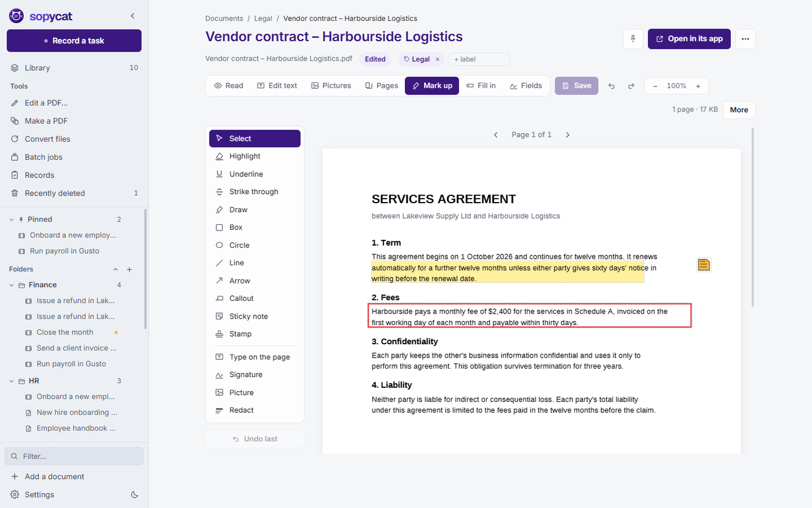The image size is (812, 508).
Task: Switch to the Edit text tab
Action: [277, 85]
